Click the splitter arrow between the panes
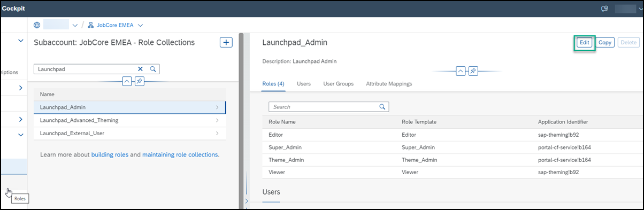644x210 pixels. (x=247, y=201)
